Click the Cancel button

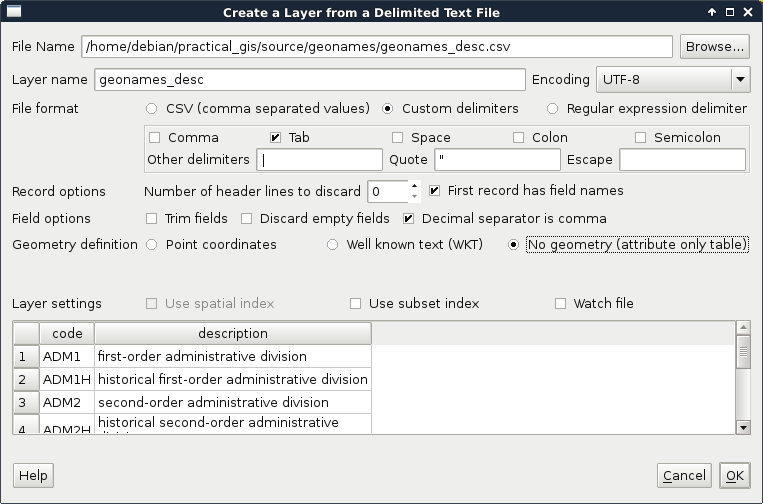tap(684, 476)
